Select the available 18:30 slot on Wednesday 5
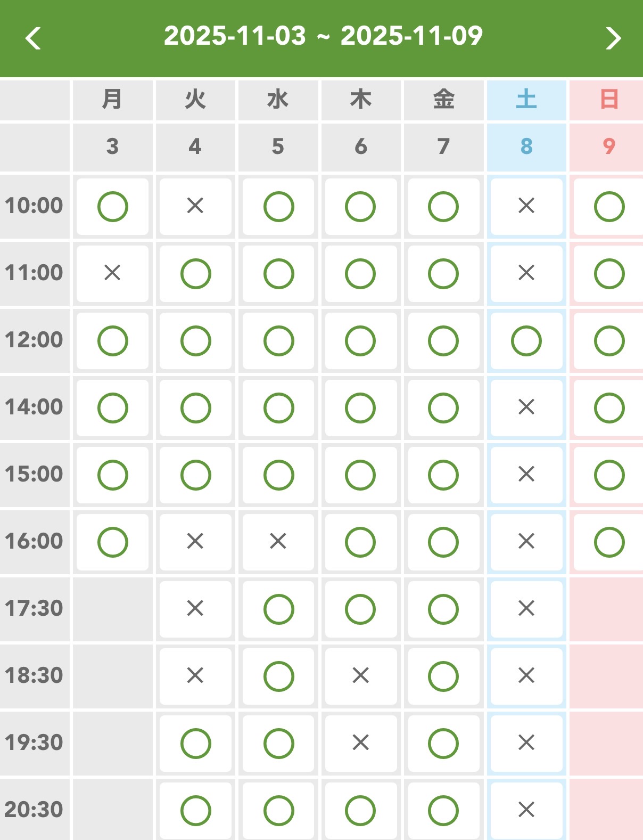This screenshot has width=643, height=840. (279, 676)
